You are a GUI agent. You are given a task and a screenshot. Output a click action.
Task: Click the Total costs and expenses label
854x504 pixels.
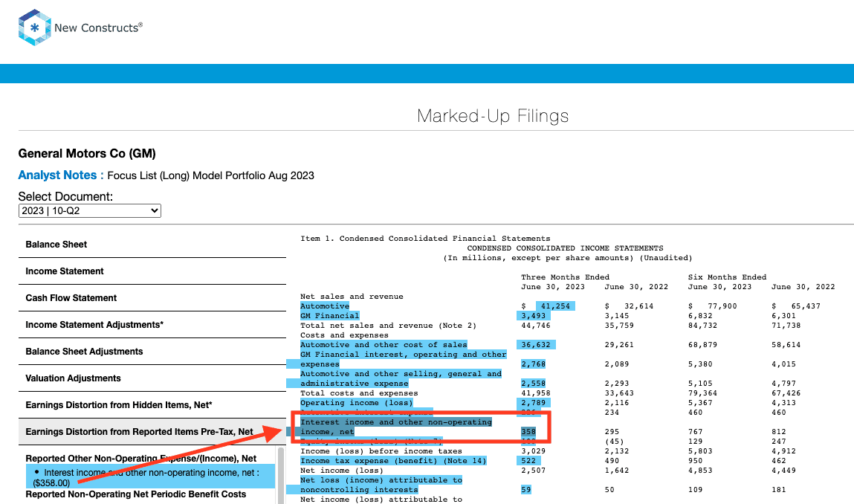(359, 393)
